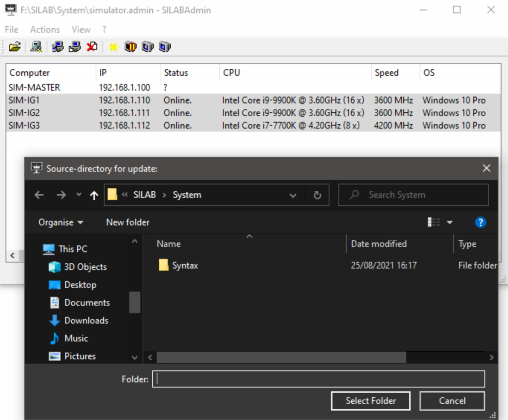Click the computer search magnifier toolbar icon
The height and width of the screenshot is (420, 508).
click(36, 47)
